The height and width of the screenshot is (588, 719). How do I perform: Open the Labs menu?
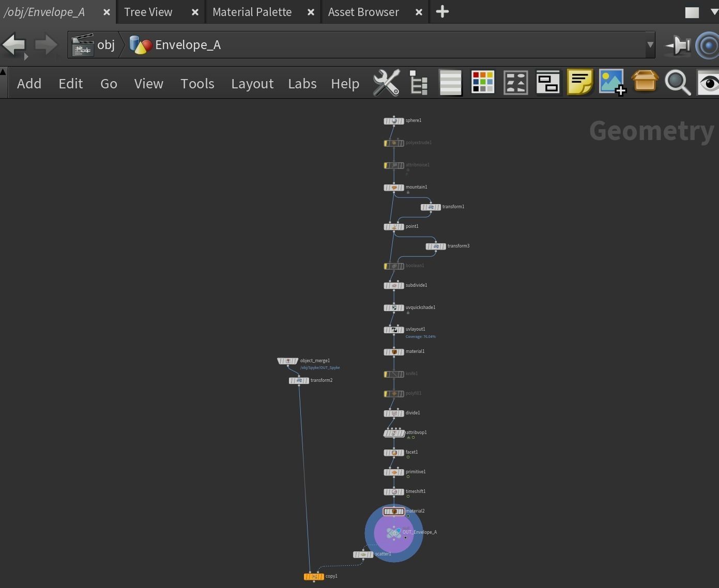tap(302, 83)
